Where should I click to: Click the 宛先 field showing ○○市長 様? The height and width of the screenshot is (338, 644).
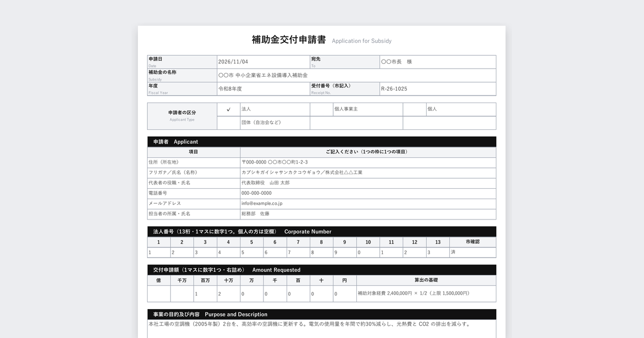coord(438,62)
